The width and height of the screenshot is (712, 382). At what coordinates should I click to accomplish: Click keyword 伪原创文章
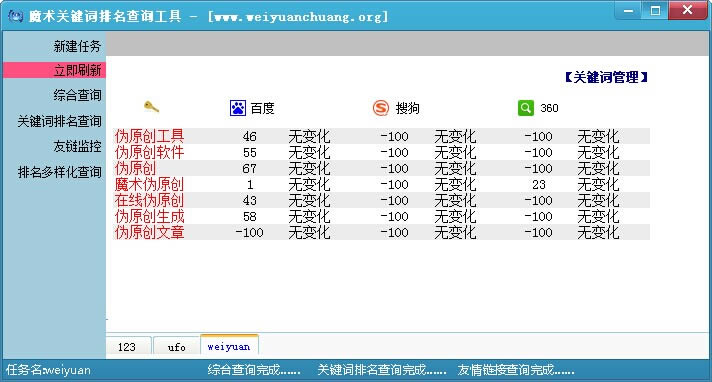click(149, 232)
